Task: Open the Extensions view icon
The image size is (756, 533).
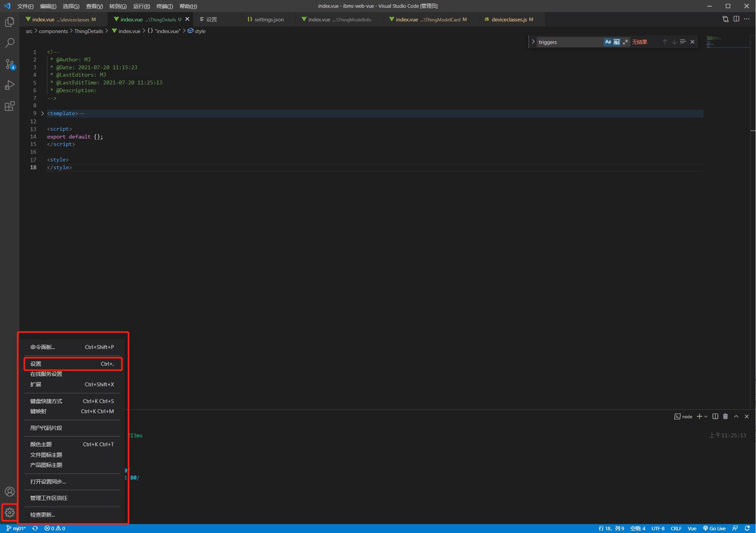Action: tap(10, 106)
